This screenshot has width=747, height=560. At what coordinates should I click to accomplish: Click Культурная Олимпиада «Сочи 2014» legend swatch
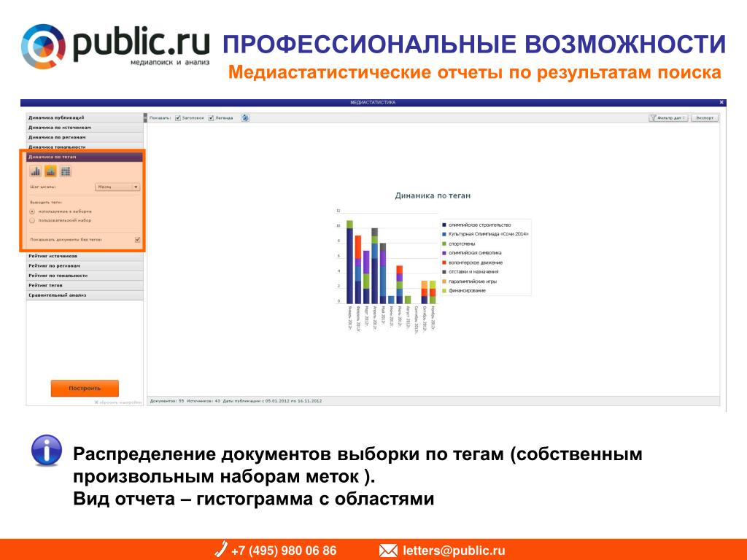pos(444,234)
